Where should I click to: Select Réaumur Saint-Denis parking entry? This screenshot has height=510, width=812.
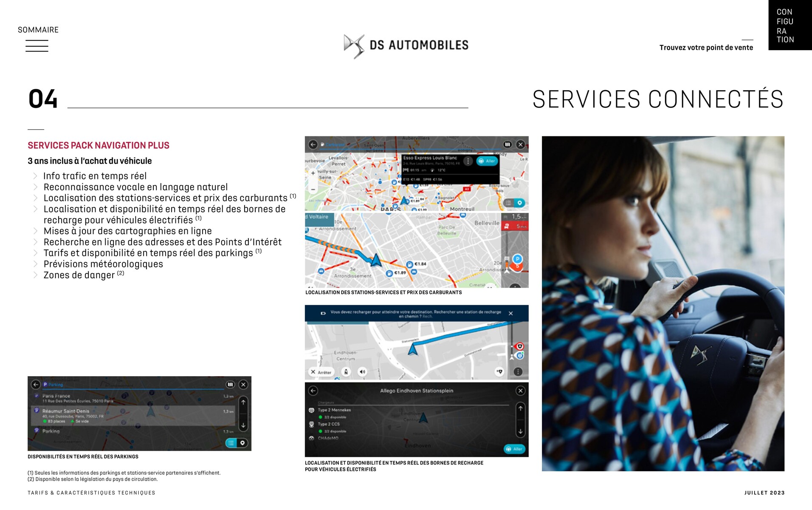point(133,416)
